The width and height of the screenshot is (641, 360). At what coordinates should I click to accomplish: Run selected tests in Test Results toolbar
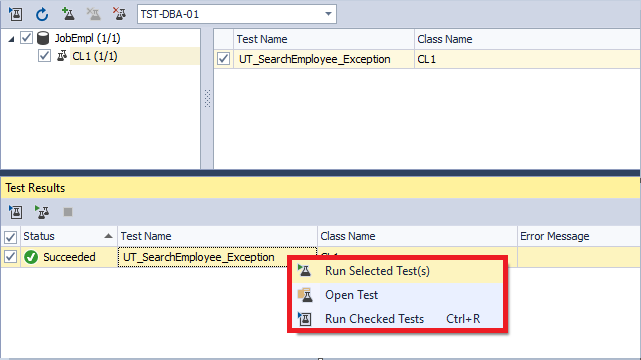[x=42, y=212]
